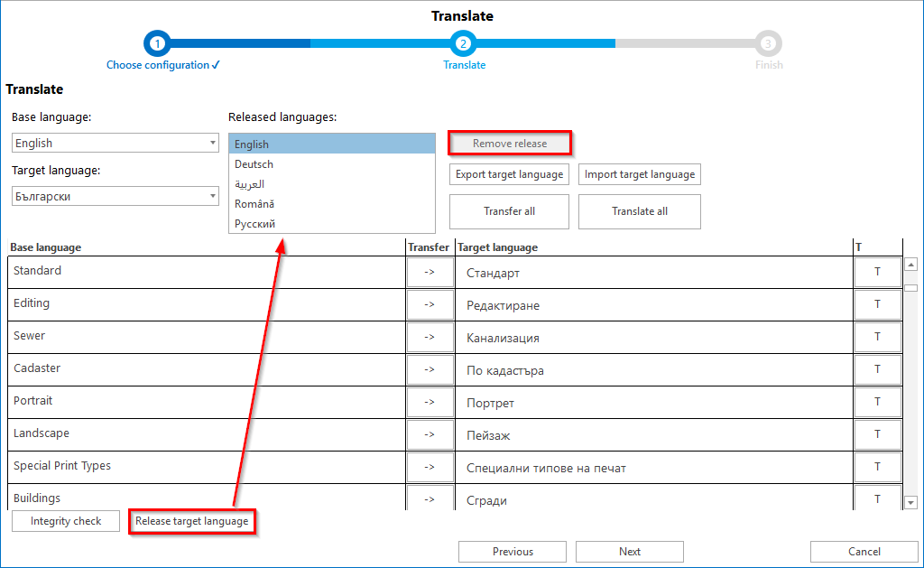Click Export target language
This screenshot has width=924, height=568.
pyautogui.click(x=509, y=174)
